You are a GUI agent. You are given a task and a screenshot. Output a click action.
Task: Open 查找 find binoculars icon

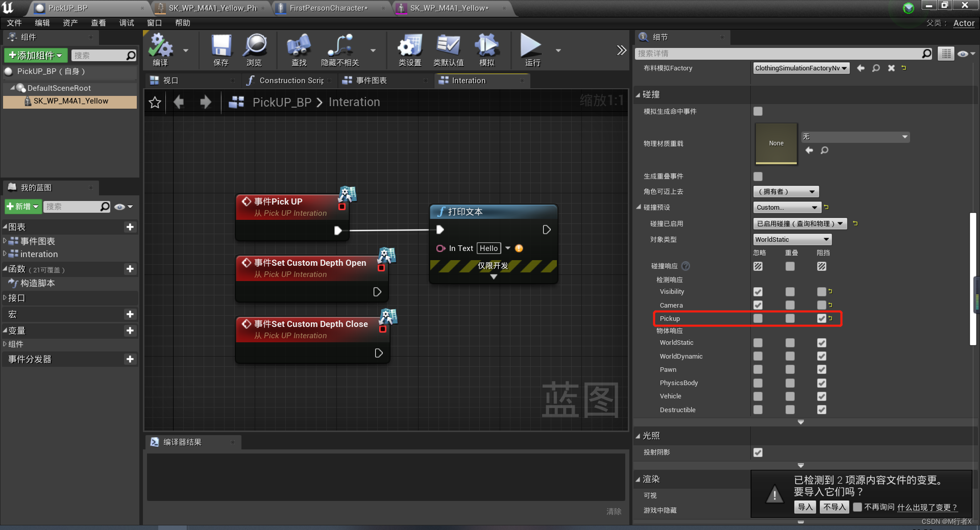[299, 49]
